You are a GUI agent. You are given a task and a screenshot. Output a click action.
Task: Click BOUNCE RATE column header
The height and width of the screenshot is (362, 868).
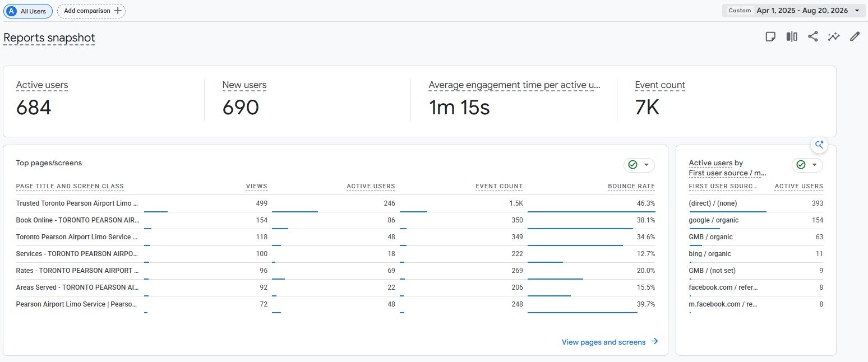(x=631, y=187)
